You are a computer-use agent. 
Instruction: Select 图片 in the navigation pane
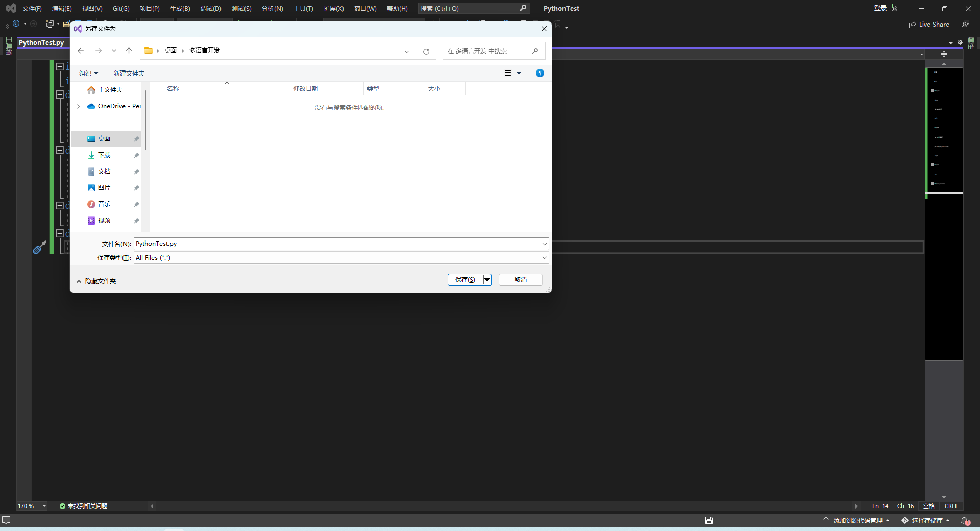click(x=106, y=188)
